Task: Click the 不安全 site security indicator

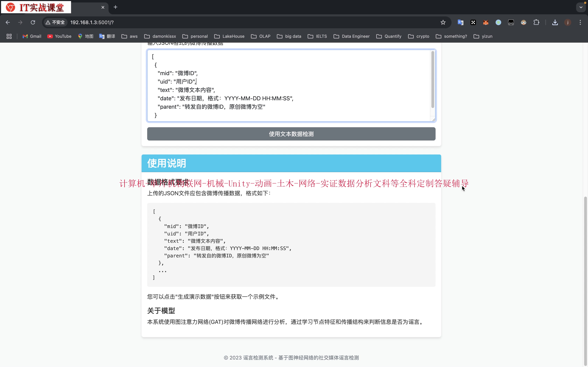Action: point(55,22)
